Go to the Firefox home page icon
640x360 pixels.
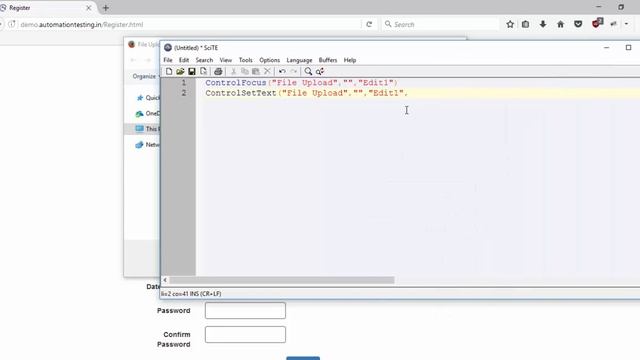(560, 24)
